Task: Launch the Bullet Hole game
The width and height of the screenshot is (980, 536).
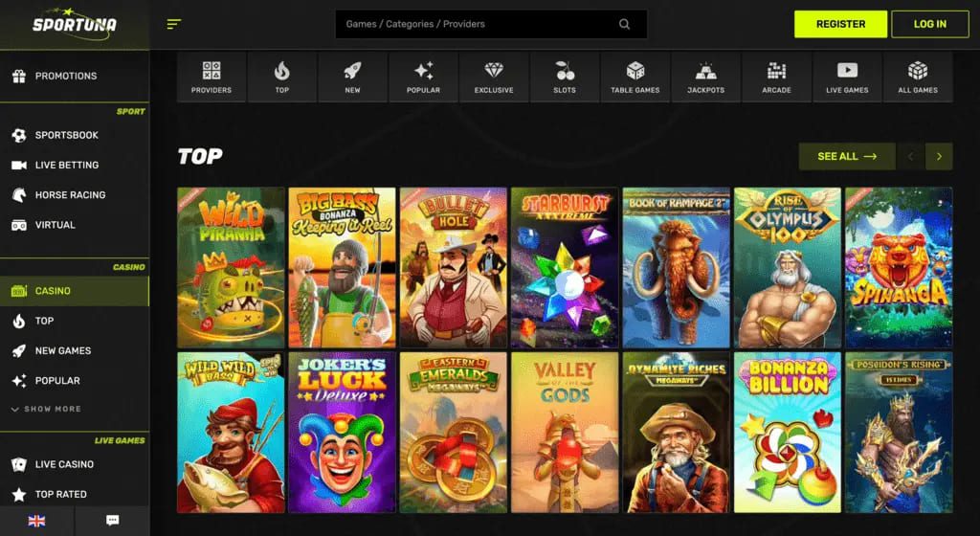Action: click(453, 267)
